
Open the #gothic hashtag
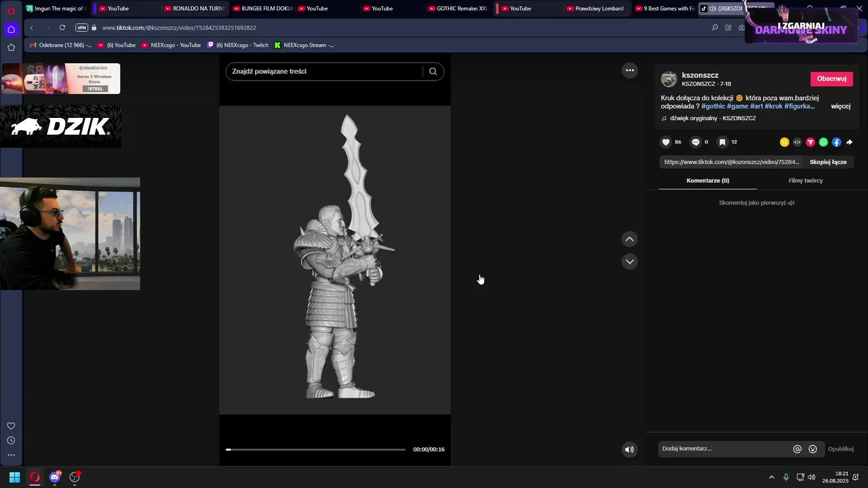(713, 106)
